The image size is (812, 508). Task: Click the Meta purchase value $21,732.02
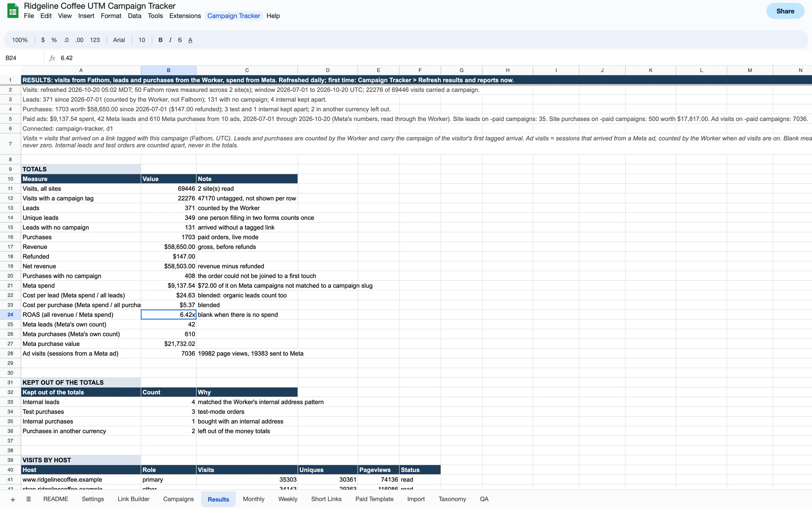tap(168, 344)
